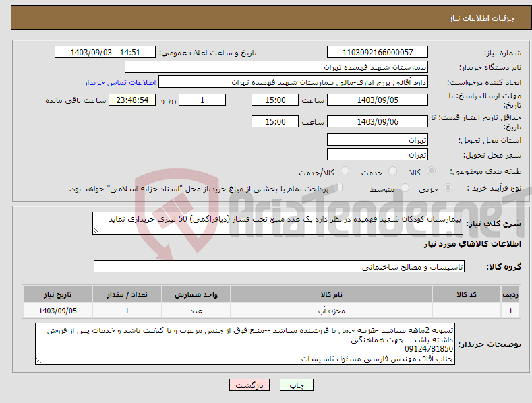Click the ردیف column header

pyautogui.click(x=510, y=294)
